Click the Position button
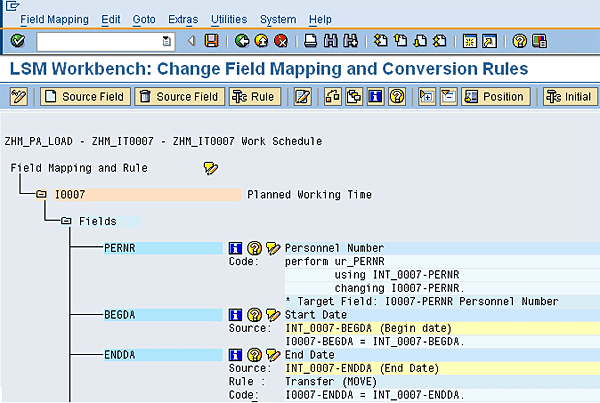This screenshot has height=403, width=600. pyautogui.click(x=494, y=97)
